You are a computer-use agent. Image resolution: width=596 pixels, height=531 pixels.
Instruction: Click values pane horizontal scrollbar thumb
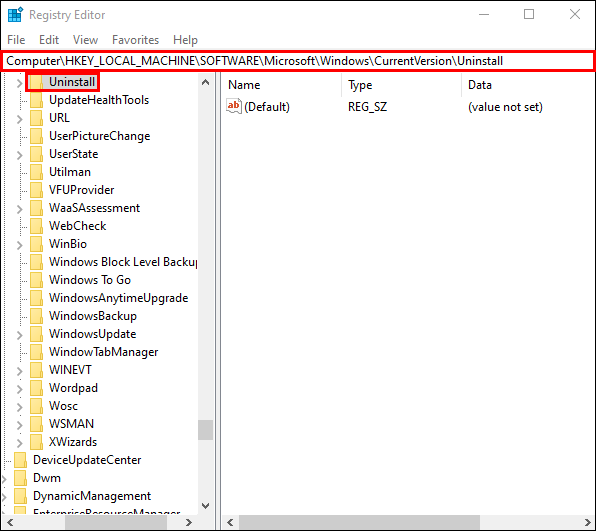coord(359,522)
